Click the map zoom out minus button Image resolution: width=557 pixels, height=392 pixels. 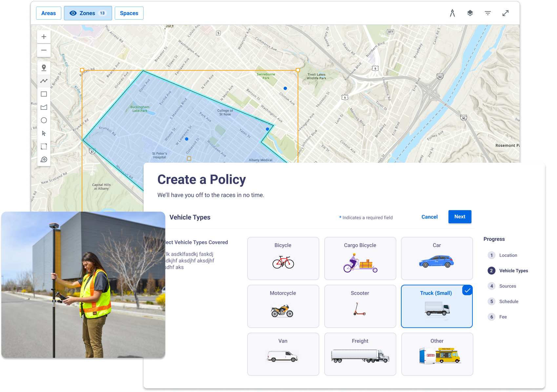tap(44, 50)
